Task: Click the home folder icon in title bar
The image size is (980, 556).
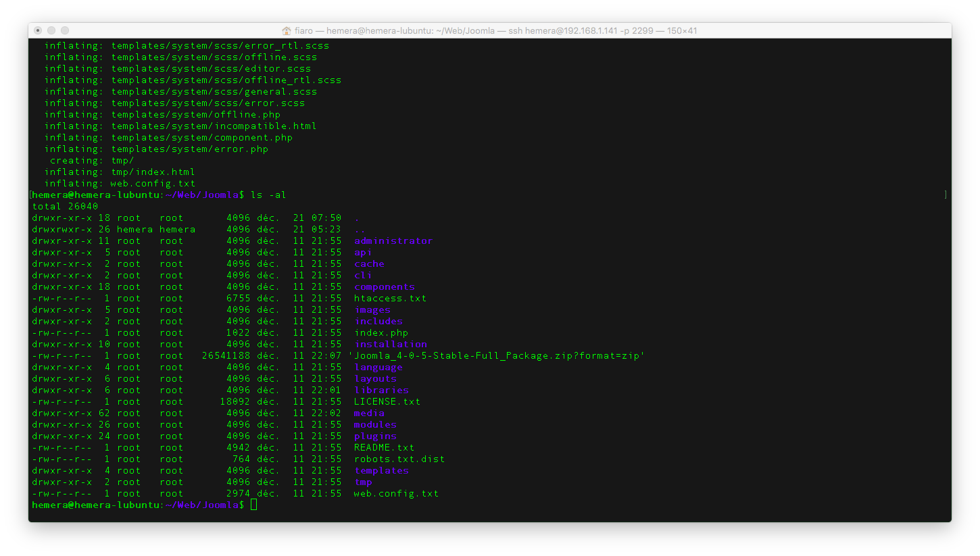Action: pyautogui.click(x=287, y=30)
